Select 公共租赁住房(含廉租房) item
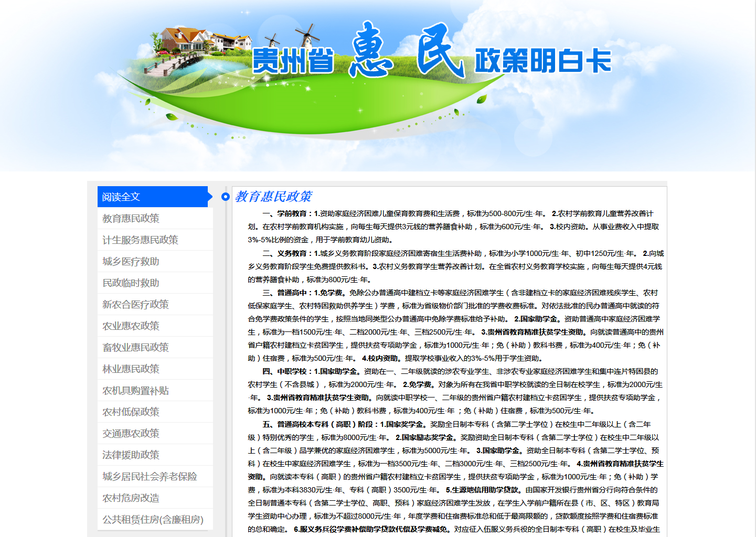756x537 pixels. (153, 520)
